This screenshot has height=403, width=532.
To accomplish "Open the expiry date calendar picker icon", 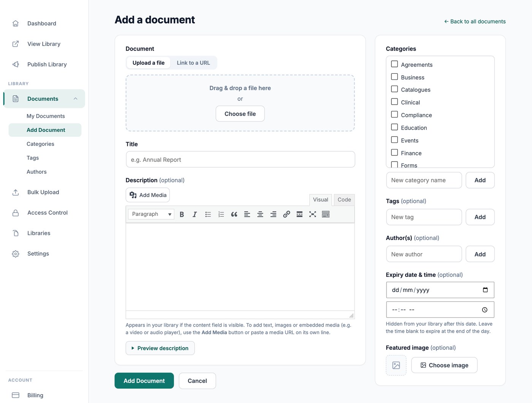I will tap(485, 290).
